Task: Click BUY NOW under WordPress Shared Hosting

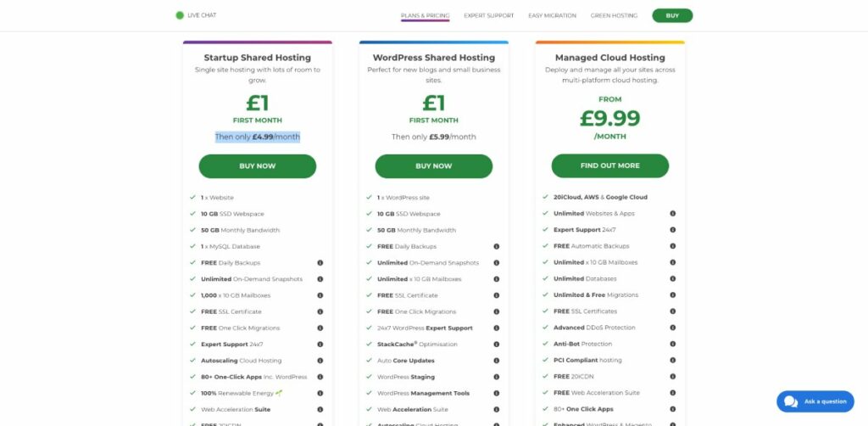Action: pos(433,166)
